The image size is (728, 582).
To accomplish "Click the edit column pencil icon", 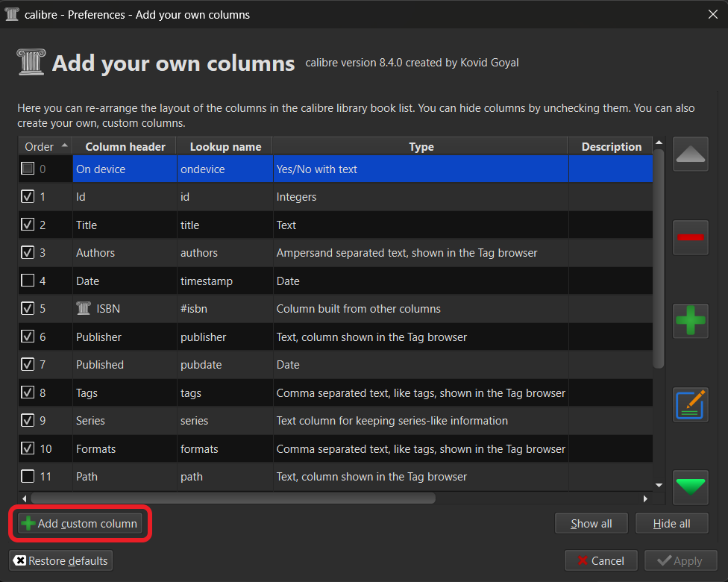I will pos(691,404).
